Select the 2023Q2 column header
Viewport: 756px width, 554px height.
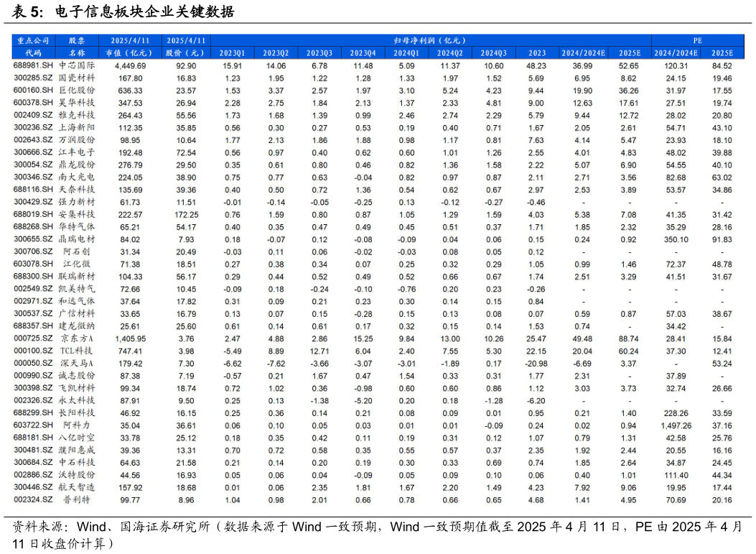pos(276,53)
